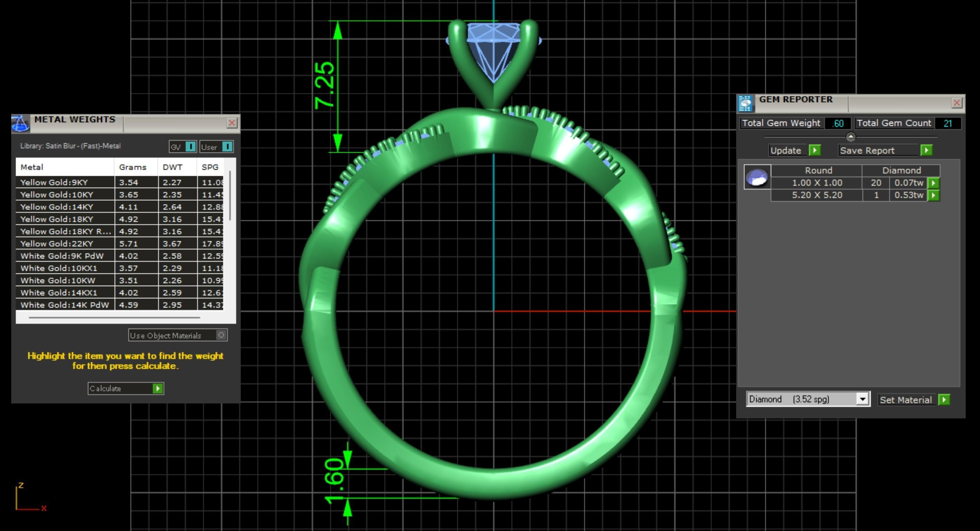Select the round gem thumbnail

pos(757,177)
